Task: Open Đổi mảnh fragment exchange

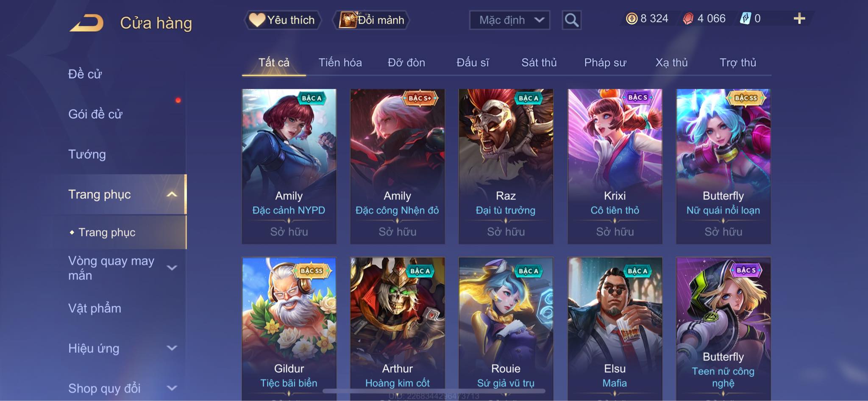Action: click(x=372, y=20)
